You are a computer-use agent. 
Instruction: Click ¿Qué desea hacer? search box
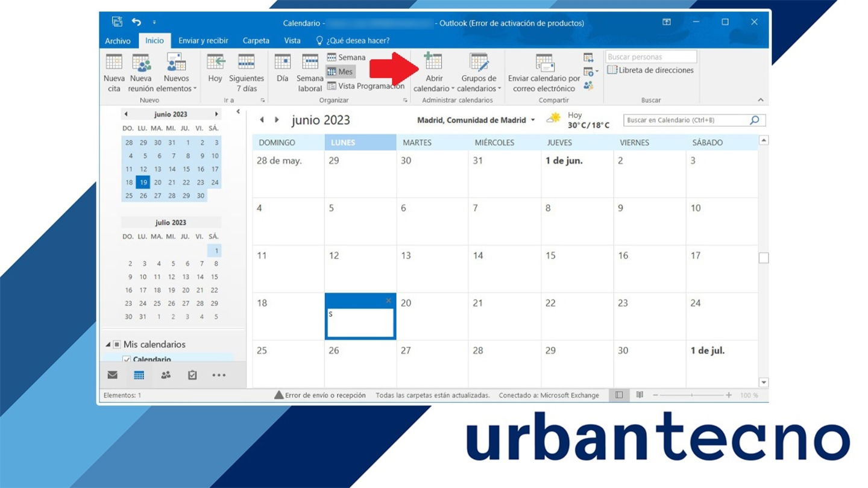(x=353, y=40)
